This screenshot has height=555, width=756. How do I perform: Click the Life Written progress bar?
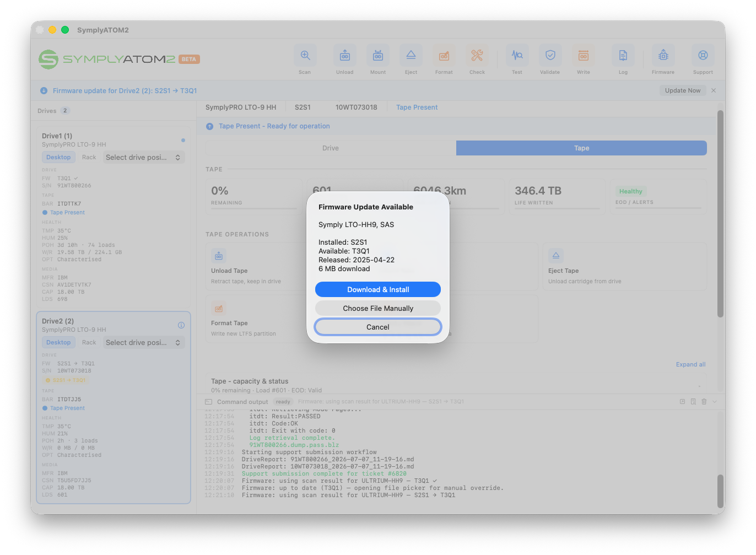[557, 208]
